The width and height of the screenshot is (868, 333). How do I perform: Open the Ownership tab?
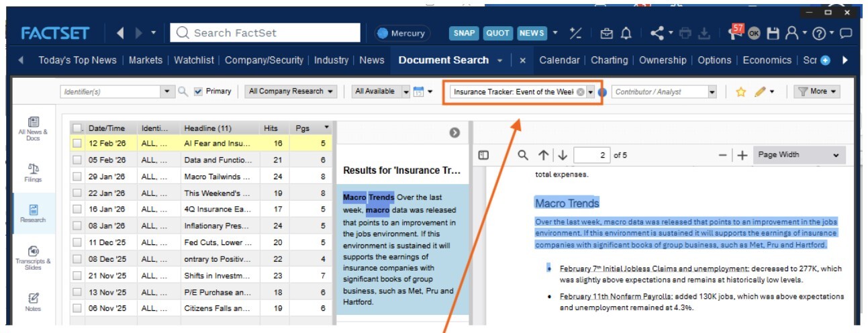point(663,60)
